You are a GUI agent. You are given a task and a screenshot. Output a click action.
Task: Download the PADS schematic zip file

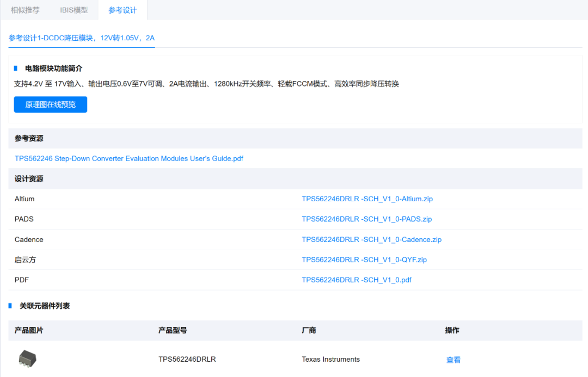coord(367,219)
